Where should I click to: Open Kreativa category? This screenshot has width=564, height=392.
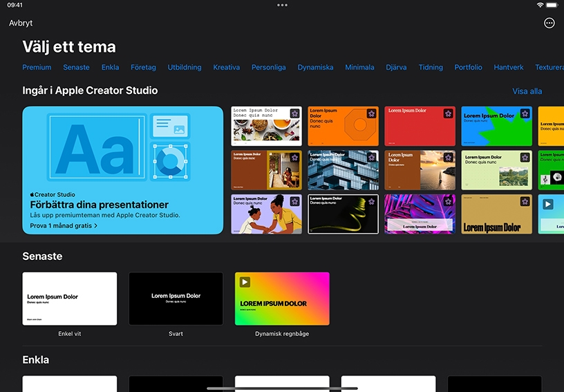click(x=226, y=67)
